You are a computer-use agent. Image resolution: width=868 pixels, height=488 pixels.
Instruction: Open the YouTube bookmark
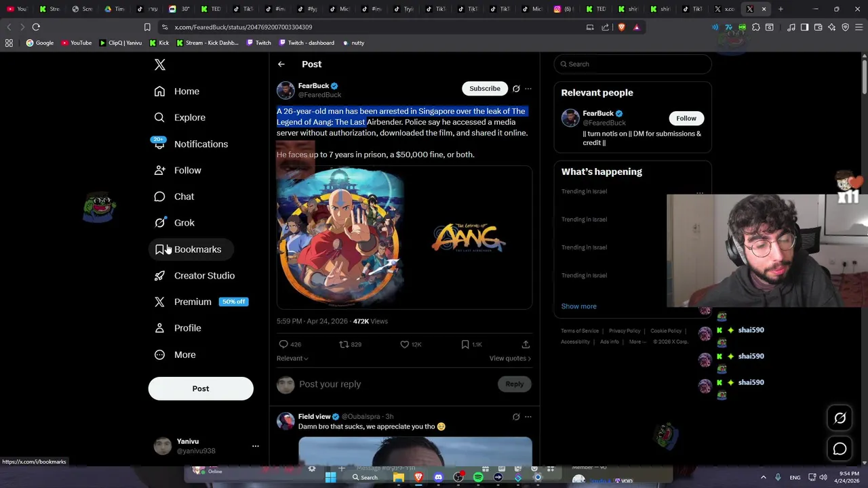[x=76, y=43]
